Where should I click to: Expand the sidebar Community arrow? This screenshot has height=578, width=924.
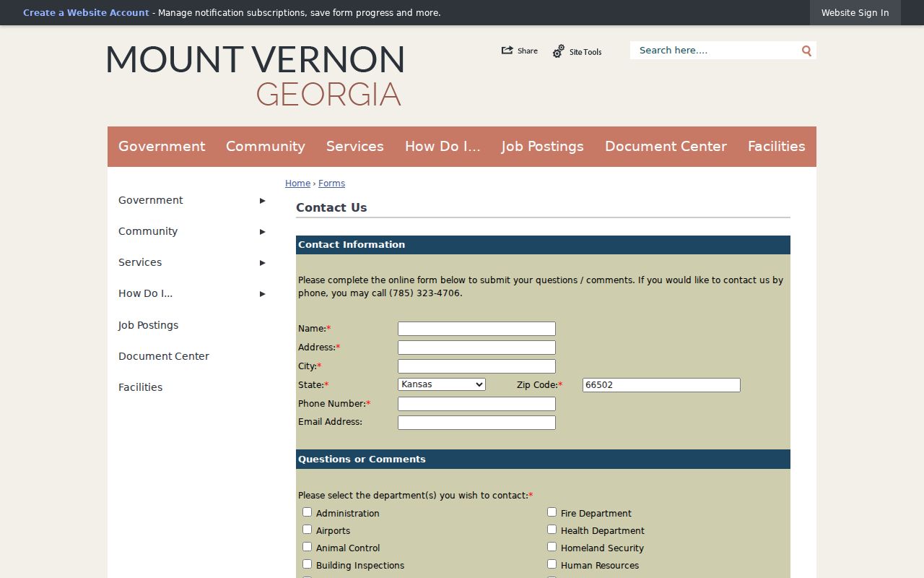(x=263, y=232)
